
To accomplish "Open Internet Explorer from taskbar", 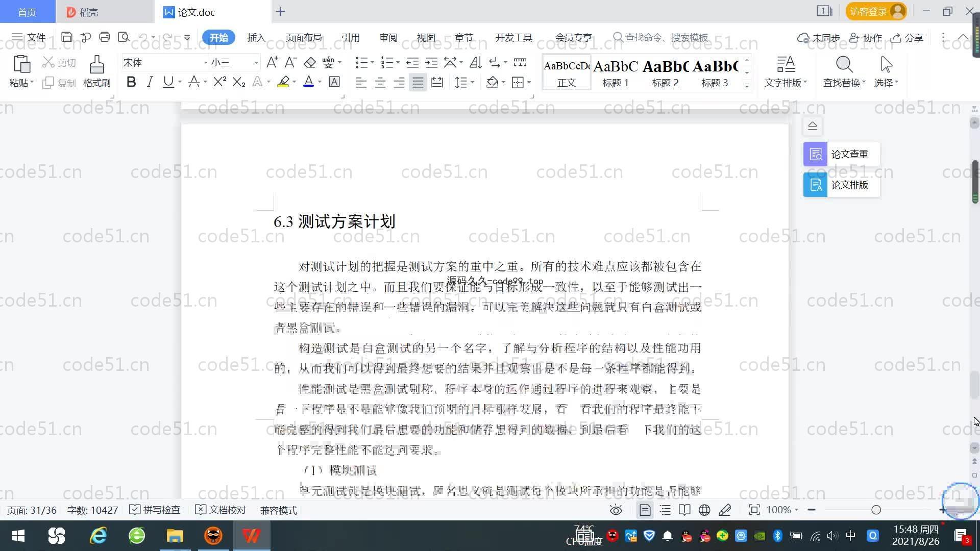I will tap(98, 536).
